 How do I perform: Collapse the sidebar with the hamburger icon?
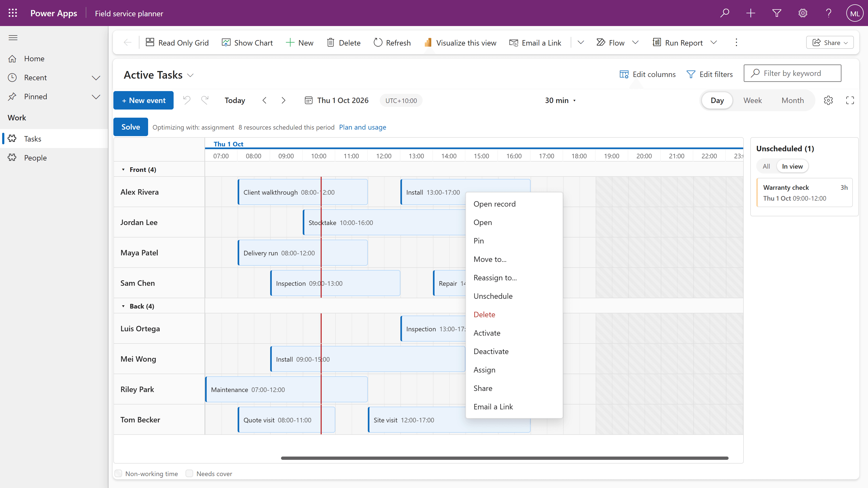click(13, 38)
